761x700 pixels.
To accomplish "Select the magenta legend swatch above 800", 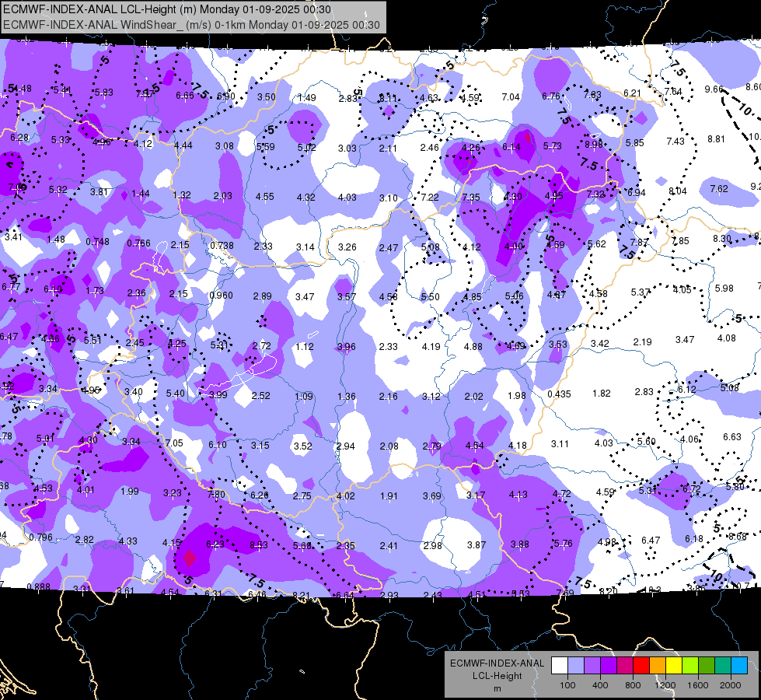I will [625, 666].
